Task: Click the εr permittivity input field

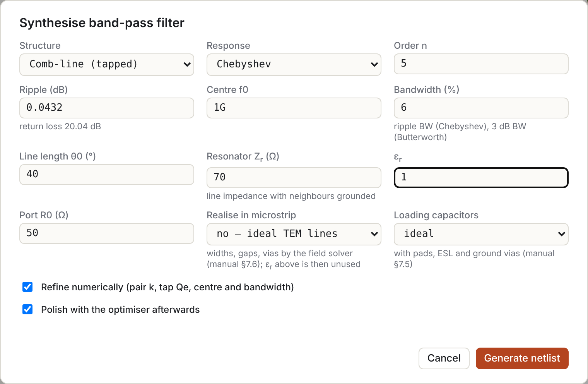Action: pos(481,178)
